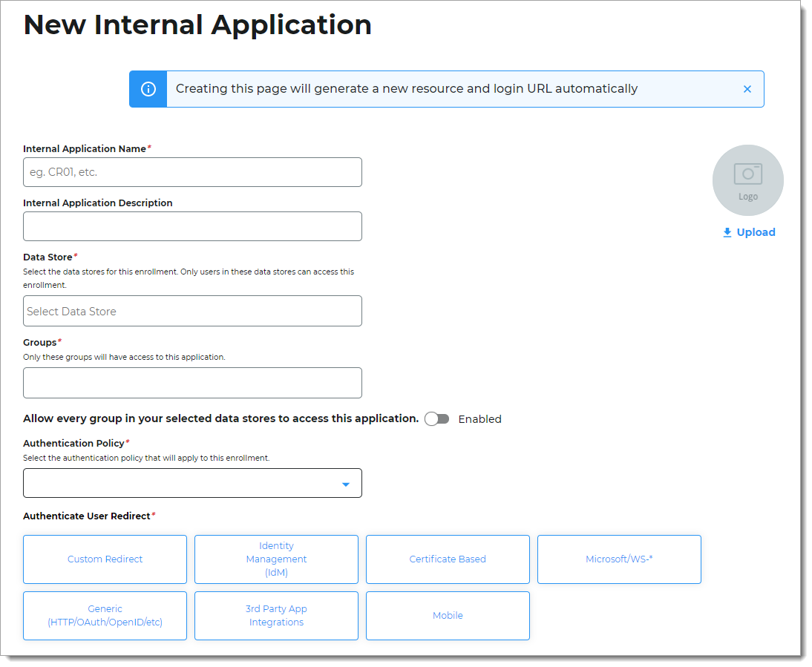Open the Select Data Store picker
Image resolution: width=812 pixels, height=667 pixels.
coord(192,311)
